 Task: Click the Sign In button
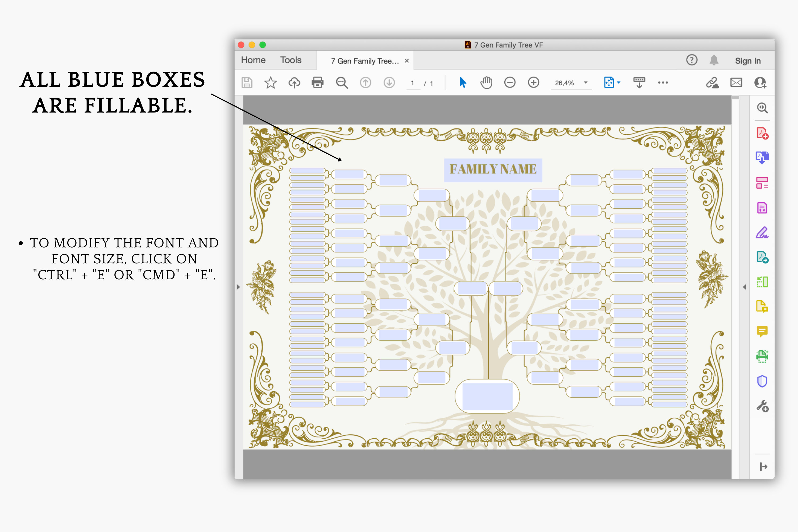pyautogui.click(x=747, y=60)
